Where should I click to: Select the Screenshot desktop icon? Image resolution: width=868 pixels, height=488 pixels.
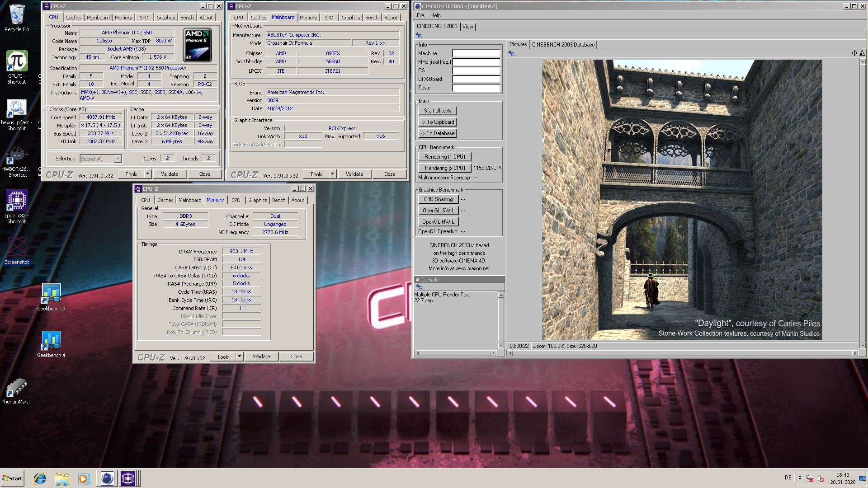pos(17,251)
